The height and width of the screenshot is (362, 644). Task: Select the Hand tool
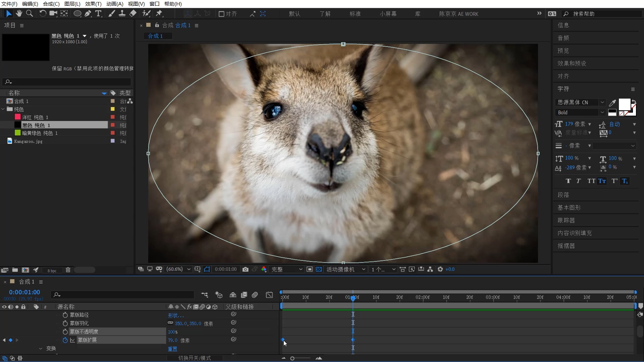19,13
